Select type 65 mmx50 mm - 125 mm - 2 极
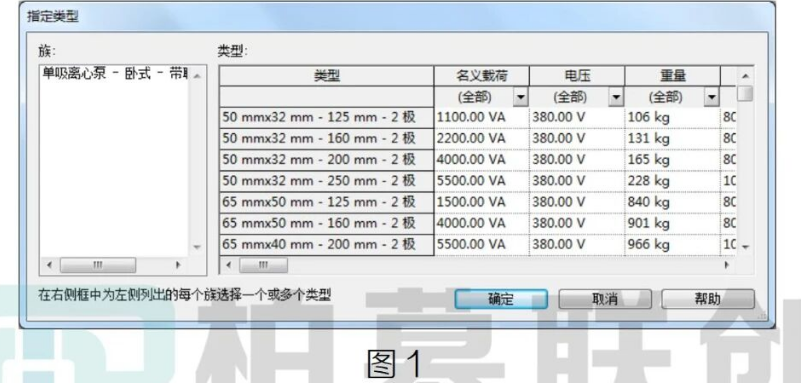This screenshot has width=801, height=383. pos(327,203)
